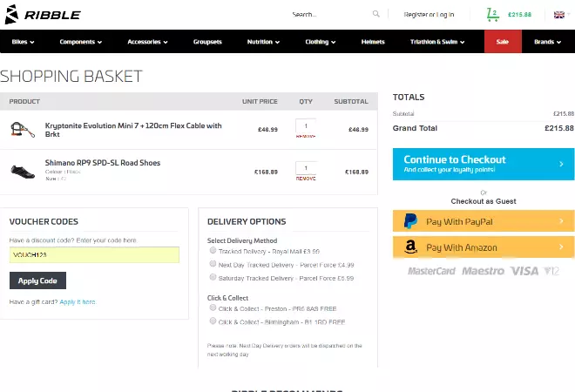Click the Shimano RP9 SPD-SL Road Shoes name
The width and height of the screenshot is (575, 392).
(x=103, y=162)
